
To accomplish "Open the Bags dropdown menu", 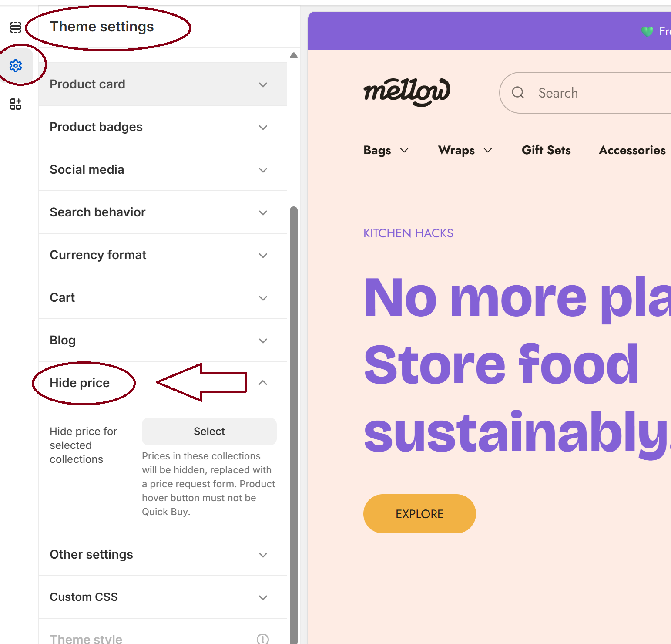I will coord(386,150).
